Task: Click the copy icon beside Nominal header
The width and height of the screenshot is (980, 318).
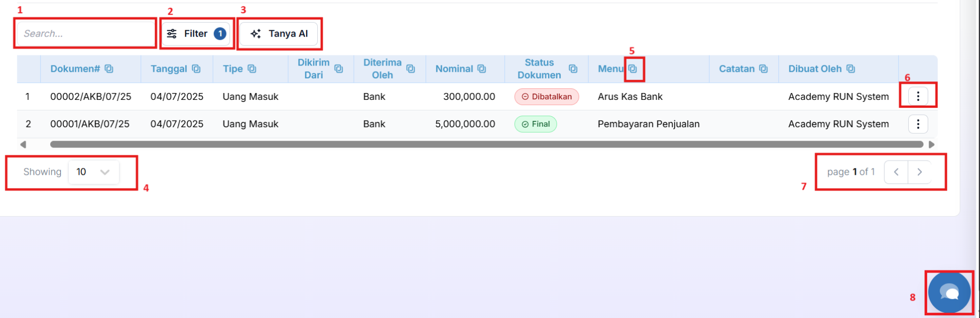Action: point(482,69)
